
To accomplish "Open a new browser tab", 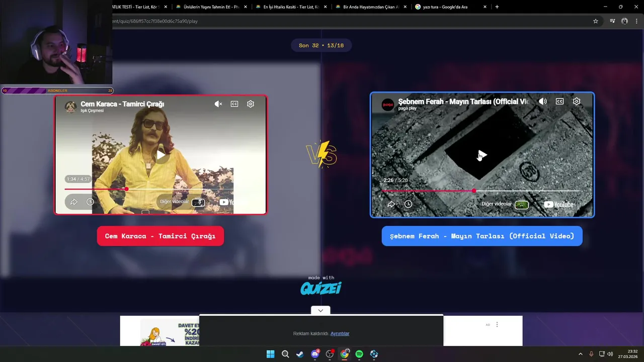I will pos(497,7).
